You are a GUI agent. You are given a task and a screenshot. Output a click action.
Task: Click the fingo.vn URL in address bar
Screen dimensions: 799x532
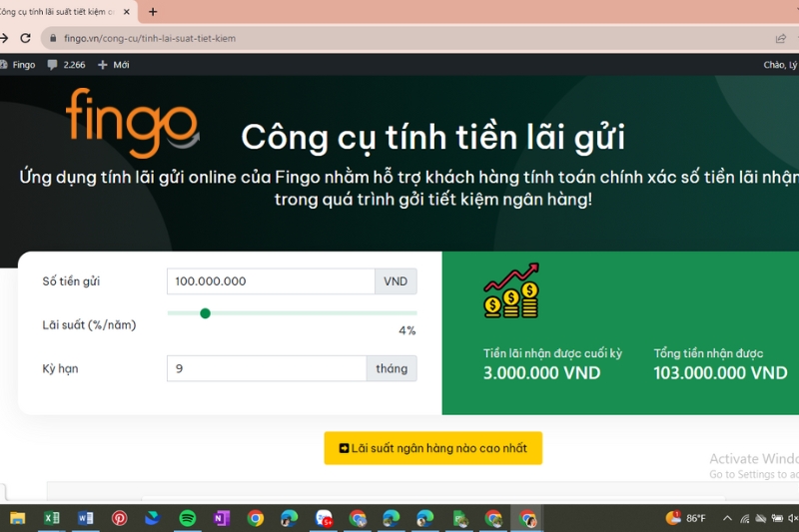[x=150, y=38]
